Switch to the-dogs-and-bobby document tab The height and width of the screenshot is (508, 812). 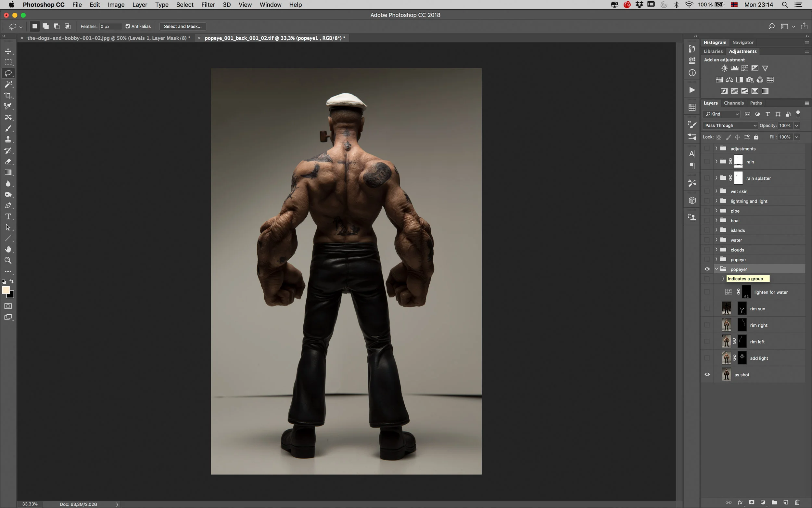(108, 38)
